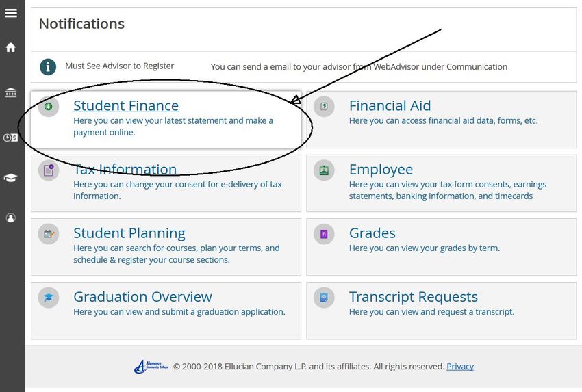This screenshot has height=392, width=582.
Task: Open the Student Finance link
Action: click(x=126, y=105)
